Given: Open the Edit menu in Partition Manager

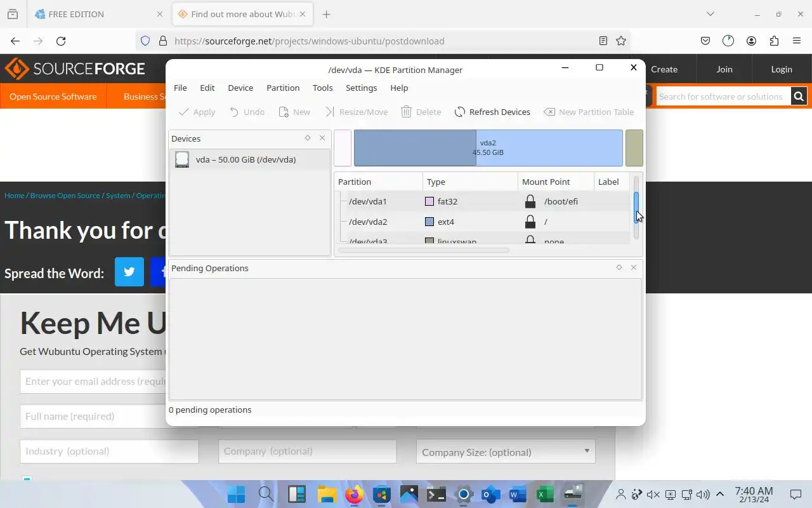Looking at the screenshot, I should (x=207, y=88).
